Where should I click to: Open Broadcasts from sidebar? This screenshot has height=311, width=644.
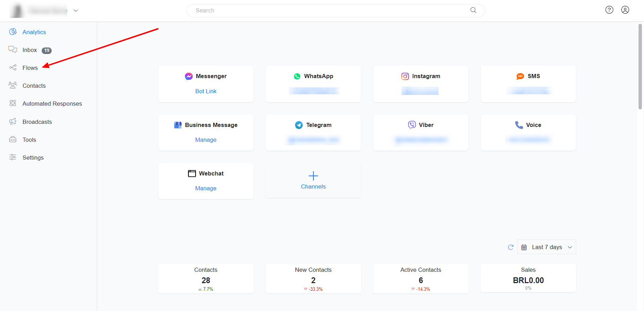tap(37, 122)
